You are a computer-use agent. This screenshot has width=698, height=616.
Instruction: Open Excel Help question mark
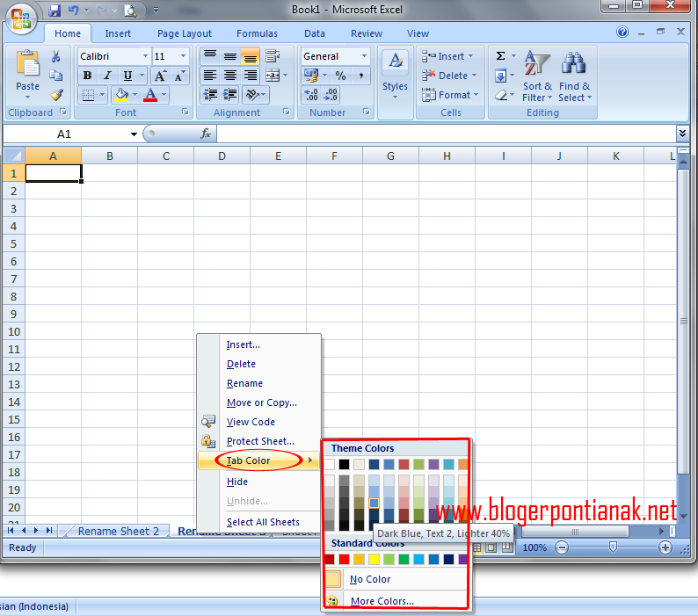click(622, 32)
